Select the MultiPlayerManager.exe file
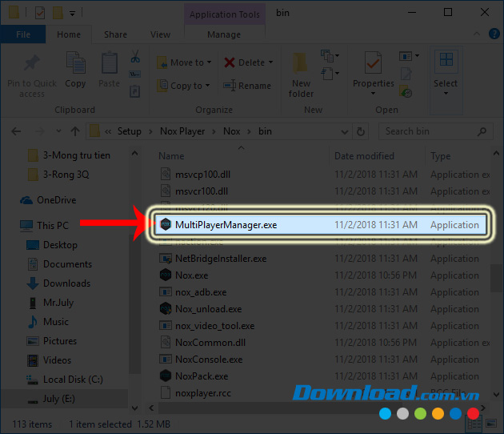504x434 pixels. 321,225
